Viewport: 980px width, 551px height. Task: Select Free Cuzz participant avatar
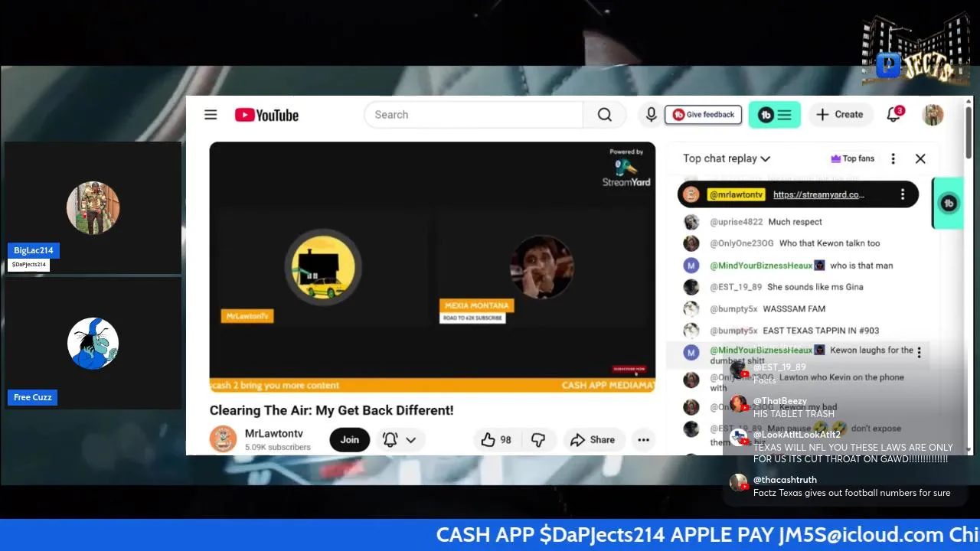(93, 344)
